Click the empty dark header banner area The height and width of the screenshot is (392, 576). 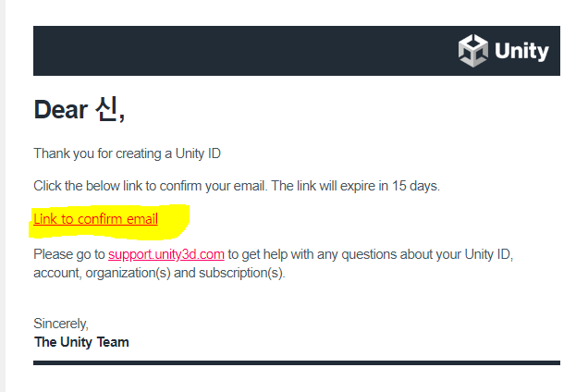pyautogui.click(x=231, y=51)
